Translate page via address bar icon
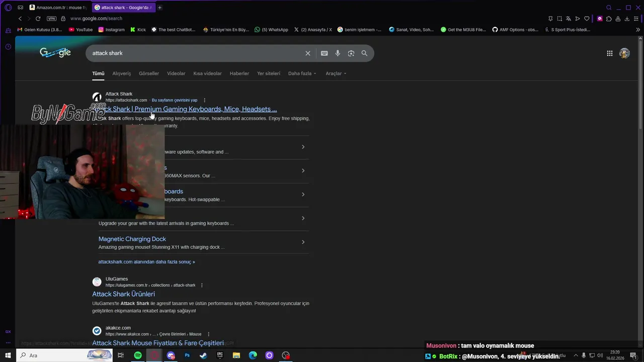Viewport: 644px width, 362px height. click(569, 19)
